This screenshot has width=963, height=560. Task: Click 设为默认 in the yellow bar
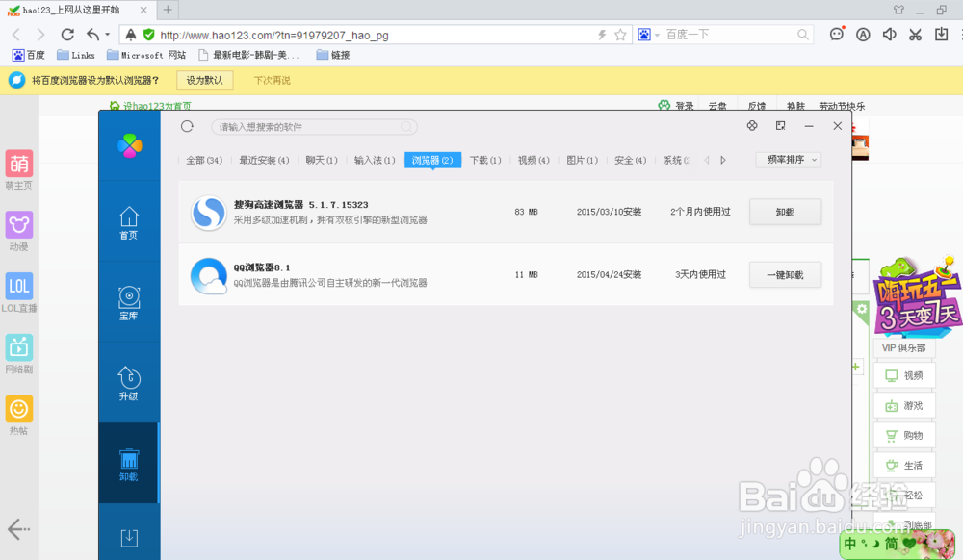coord(204,81)
